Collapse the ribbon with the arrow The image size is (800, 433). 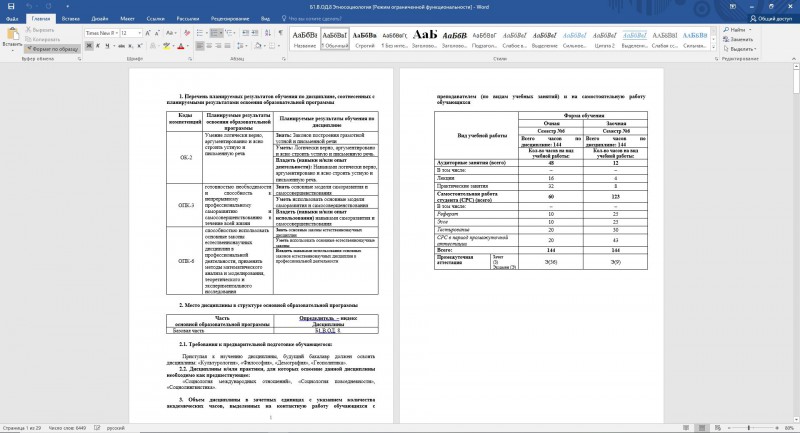pyautogui.click(x=794, y=59)
